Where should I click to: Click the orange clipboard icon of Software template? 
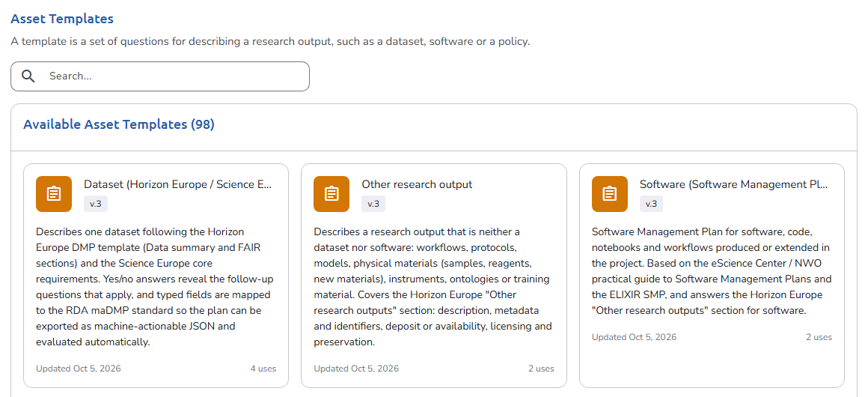pos(610,194)
